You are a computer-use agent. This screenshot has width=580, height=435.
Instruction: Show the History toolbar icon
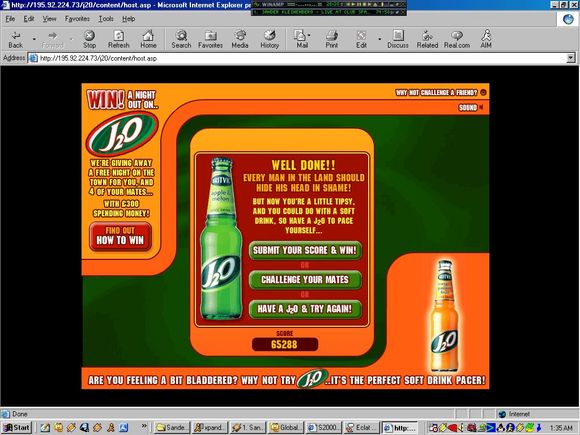click(x=270, y=39)
